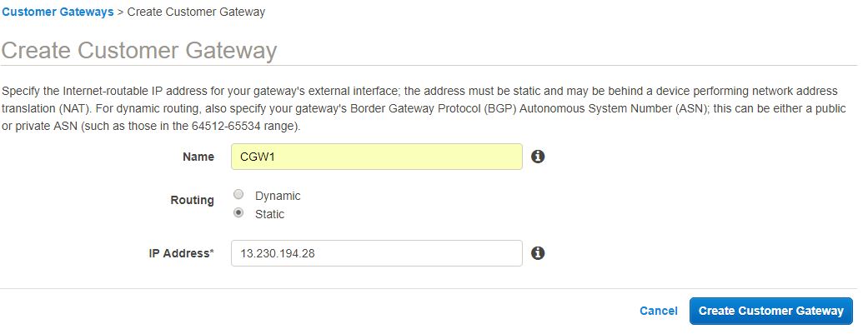Click the Create Customer Gateway page heading
Viewport: 868px width, 334px height.
(139, 50)
